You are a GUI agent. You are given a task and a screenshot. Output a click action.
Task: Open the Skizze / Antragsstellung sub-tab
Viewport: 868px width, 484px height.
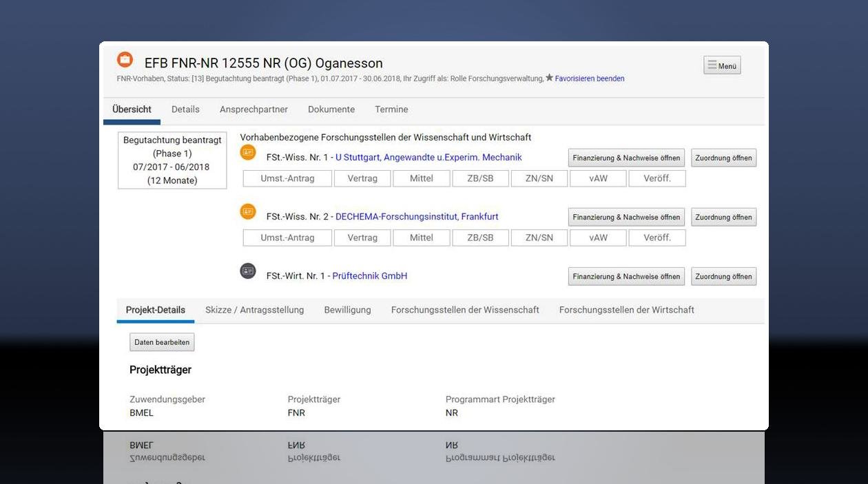(254, 310)
